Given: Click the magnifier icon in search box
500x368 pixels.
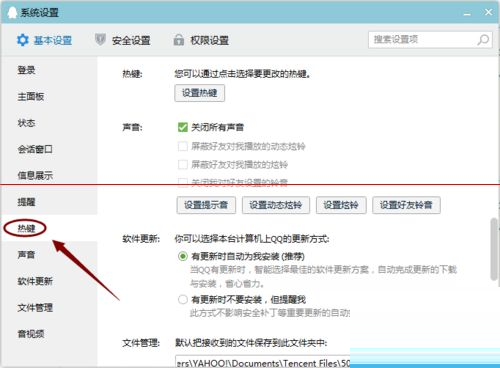Looking at the screenshot, I should [483, 40].
